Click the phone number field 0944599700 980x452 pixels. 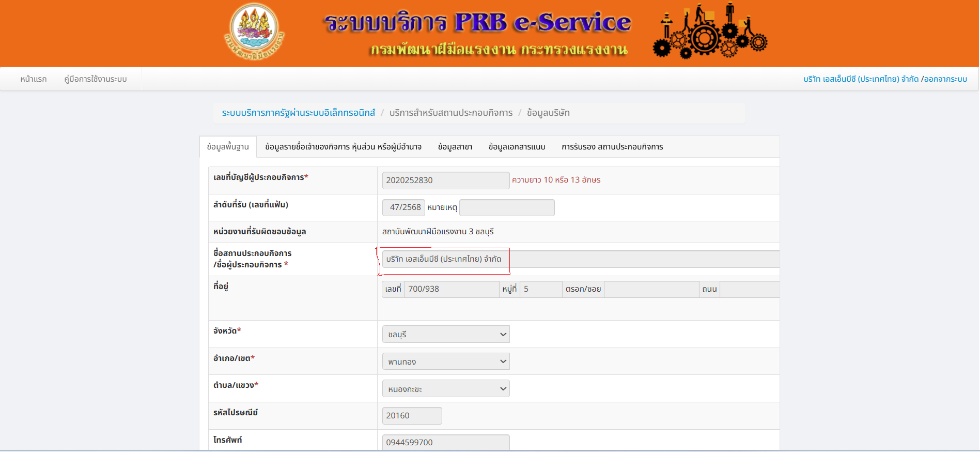[x=446, y=442]
